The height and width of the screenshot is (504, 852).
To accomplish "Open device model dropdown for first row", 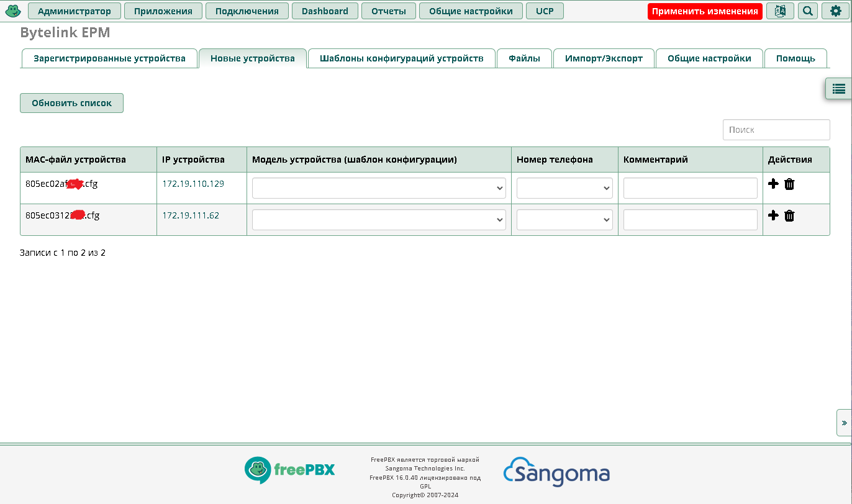I will tap(379, 188).
